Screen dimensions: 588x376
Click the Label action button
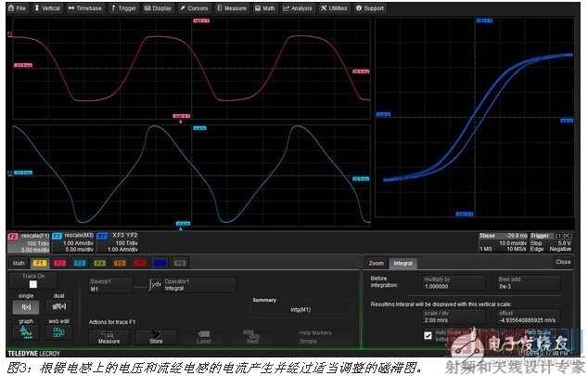click(x=204, y=337)
